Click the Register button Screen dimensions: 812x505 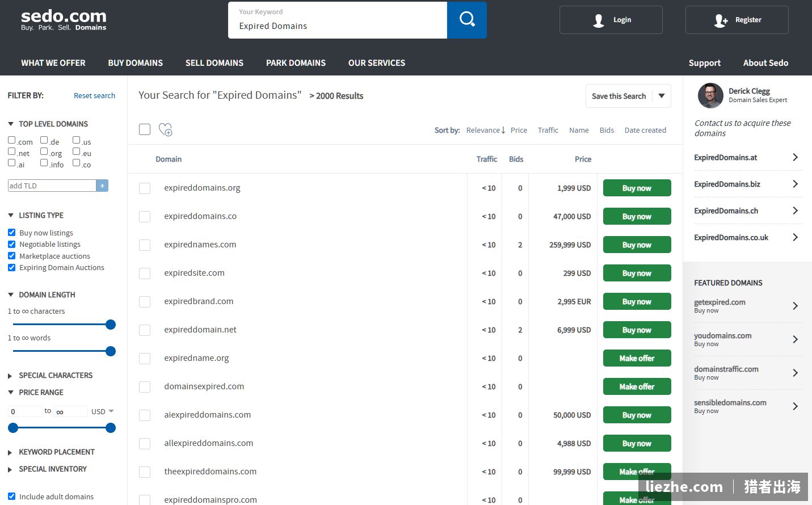coord(737,20)
